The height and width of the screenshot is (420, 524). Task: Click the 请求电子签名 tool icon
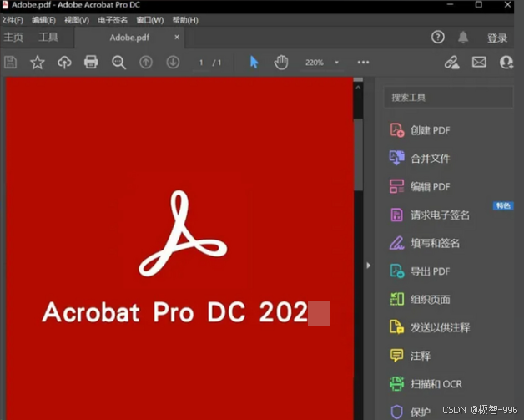(396, 215)
